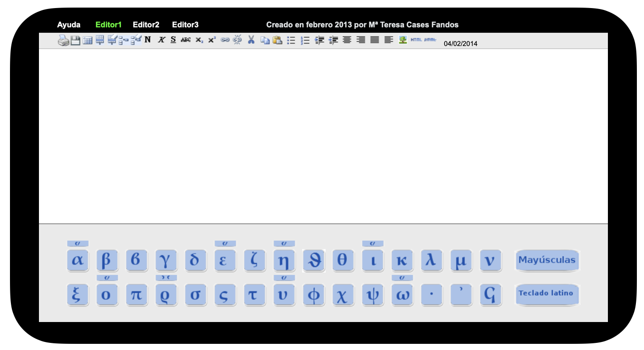
Task: Switch keyboard to Mayúsculas
Action: pyautogui.click(x=547, y=260)
